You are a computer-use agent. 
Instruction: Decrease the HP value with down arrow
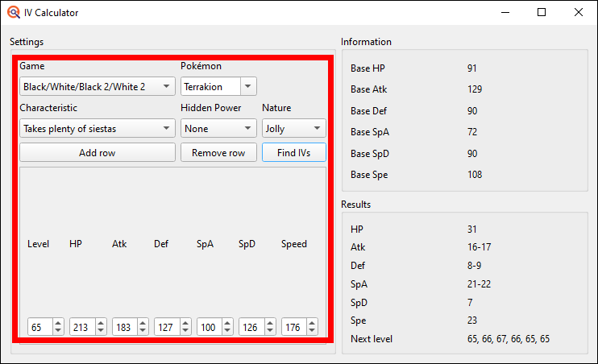tap(100, 331)
